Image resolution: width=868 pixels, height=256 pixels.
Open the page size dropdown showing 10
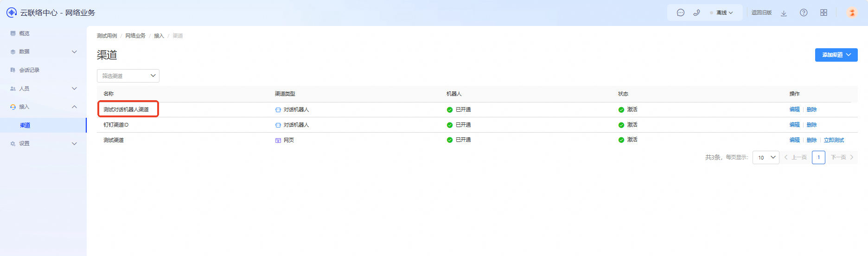pyautogui.click(x=766, y=158)
